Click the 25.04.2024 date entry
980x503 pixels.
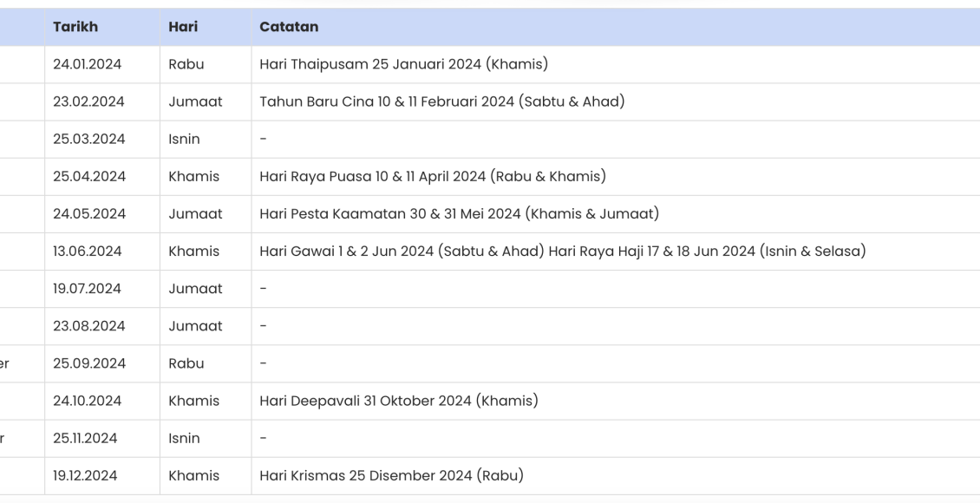point(89,176)
